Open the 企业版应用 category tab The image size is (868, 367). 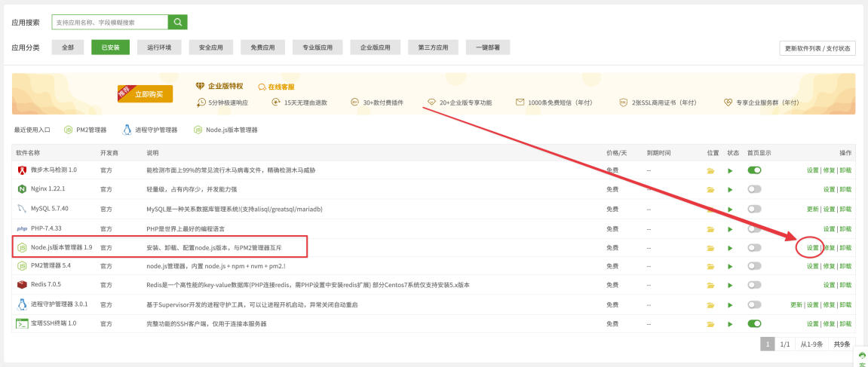(375, 47)
